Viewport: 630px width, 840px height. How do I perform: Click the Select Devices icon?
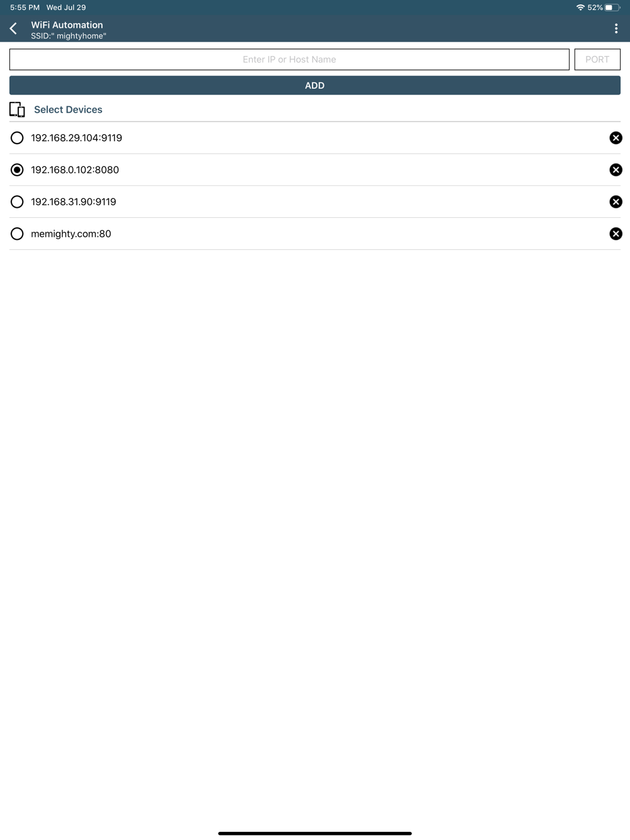17,110
